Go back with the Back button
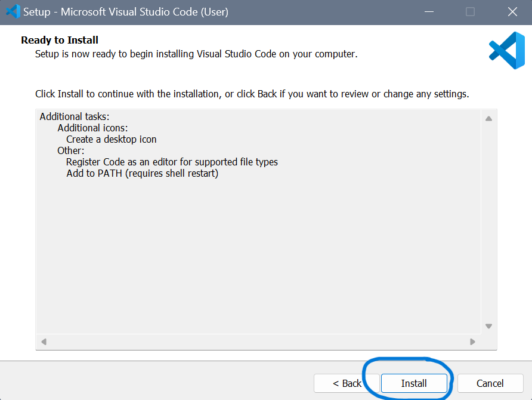 pyautogui.click(x=347, y=383)
